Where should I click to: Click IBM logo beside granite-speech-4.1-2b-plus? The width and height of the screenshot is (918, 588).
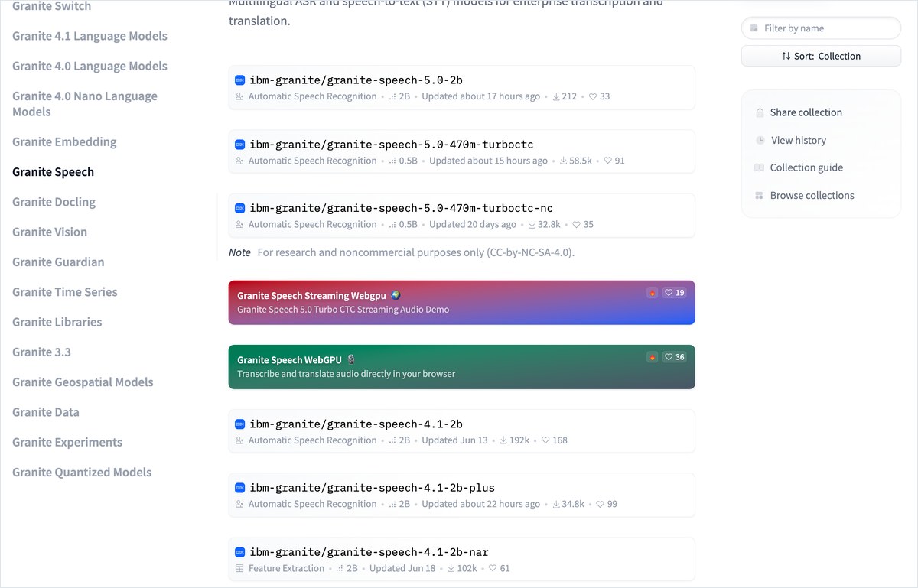[x=239, y=488]
